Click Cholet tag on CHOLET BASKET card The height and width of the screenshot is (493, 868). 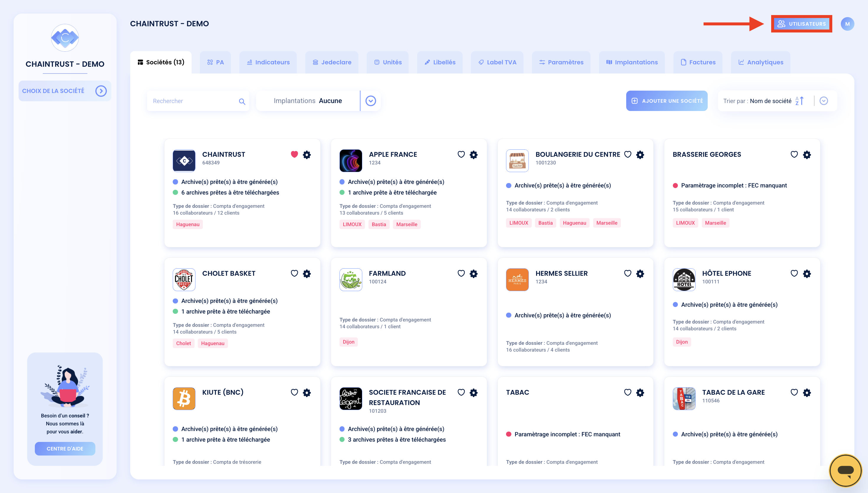[183, 343]
